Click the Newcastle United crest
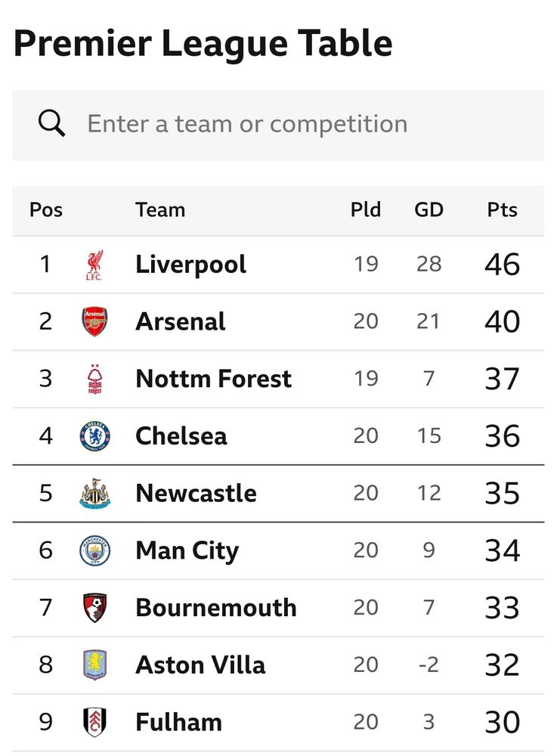The image size is (557, 756). [95, 493]
